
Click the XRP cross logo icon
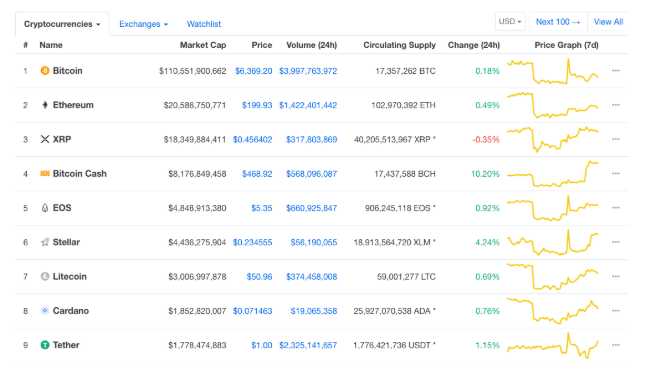tap(45, 139)
